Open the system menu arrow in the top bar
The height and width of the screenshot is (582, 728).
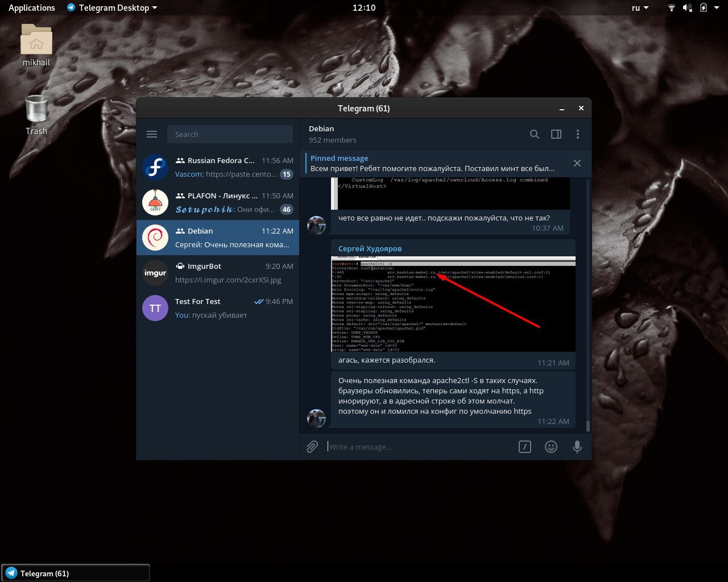(x=716, y=8)
